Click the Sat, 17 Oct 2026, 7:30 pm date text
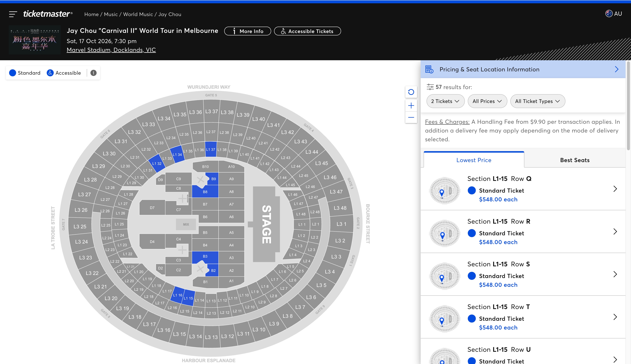The height and width of the screenshot is (364, 631). coord(102,41)
